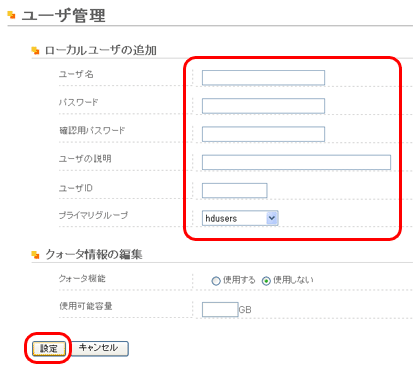Click the ユーザの説明 label
This screenshot has width=413, height=366.
[85, 159]
